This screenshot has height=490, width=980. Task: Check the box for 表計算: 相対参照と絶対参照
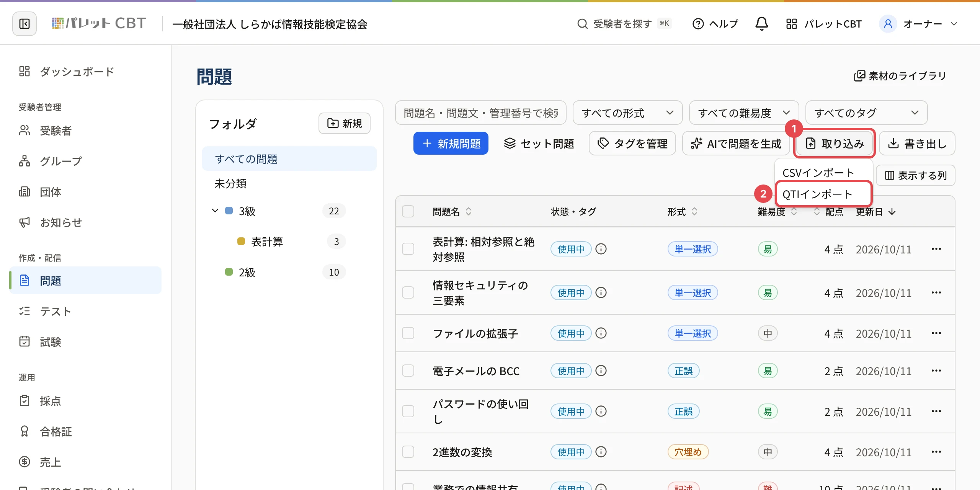[408, 249]
